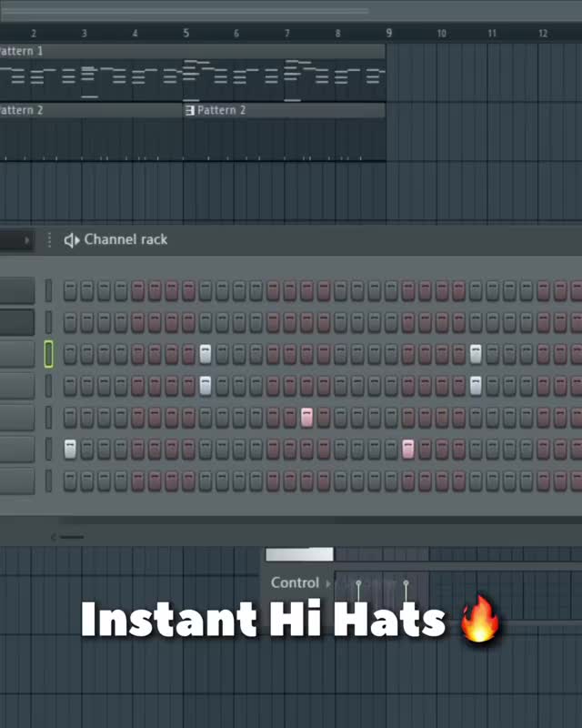Open the Channel rack speaker menu icon
Viewport: 582px width, 728px height.
click(x=72, y=240)
